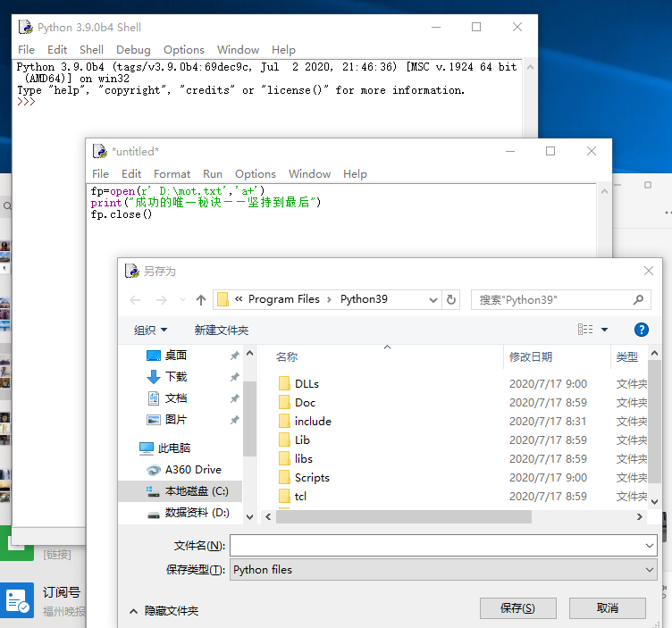Click the Forward arrow in Save As dialog
672x628 pixels.
[x=161, y=300]
